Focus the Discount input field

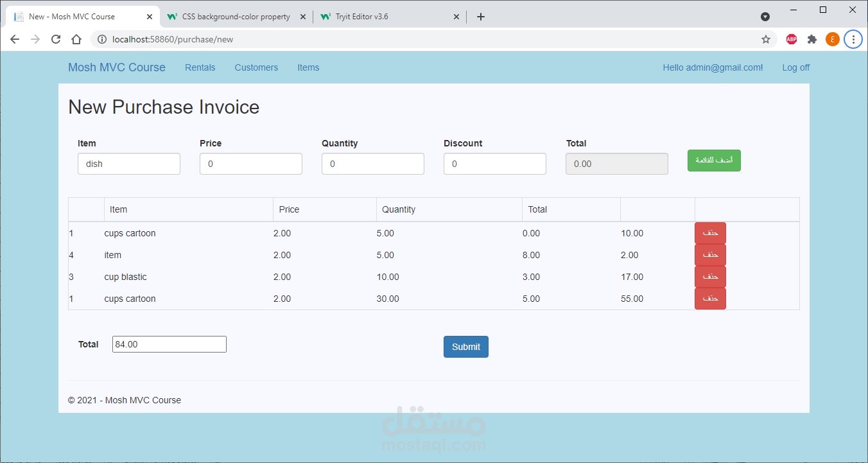pos(495,164)
